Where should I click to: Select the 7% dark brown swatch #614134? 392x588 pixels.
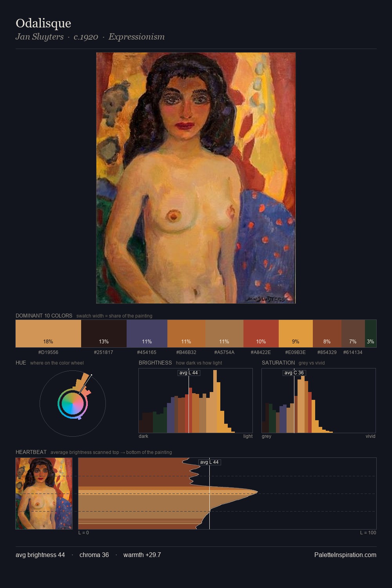point(353,334)
